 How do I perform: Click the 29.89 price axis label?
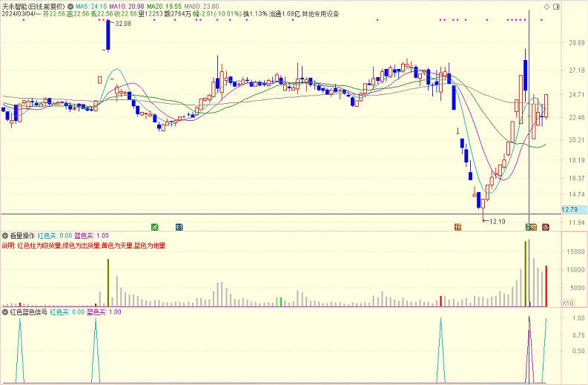(577, 43)
